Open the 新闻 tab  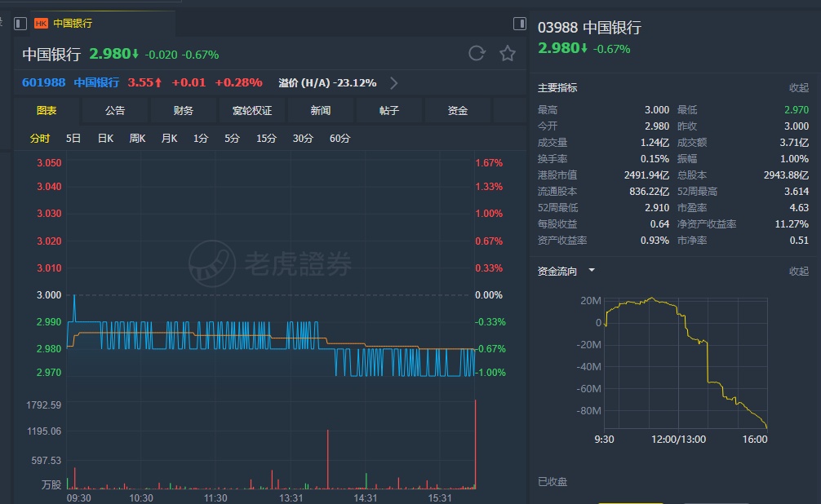pos(321,110)
